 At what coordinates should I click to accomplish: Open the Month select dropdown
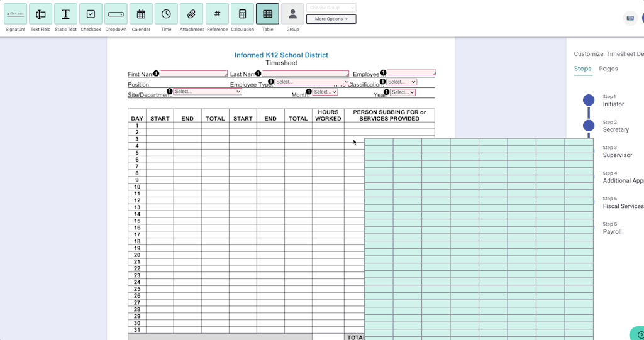[325, 92]
